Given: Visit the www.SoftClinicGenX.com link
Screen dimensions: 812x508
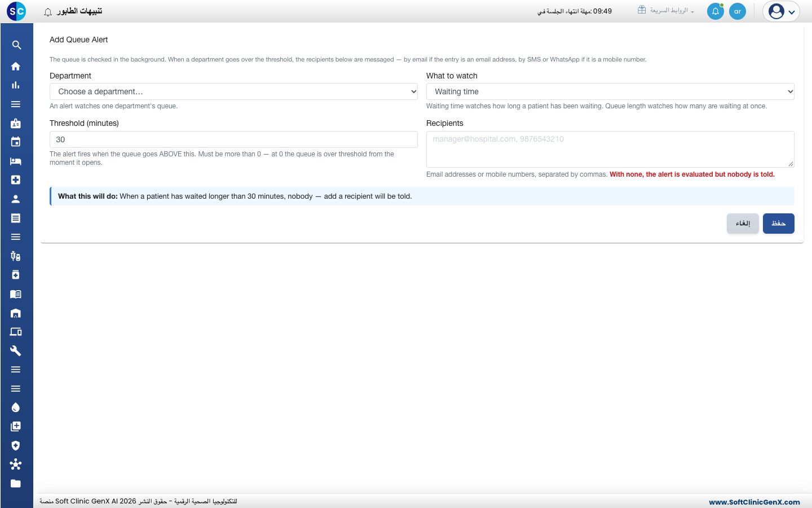Looking at the screenshot, I should (x=754, y=502).
